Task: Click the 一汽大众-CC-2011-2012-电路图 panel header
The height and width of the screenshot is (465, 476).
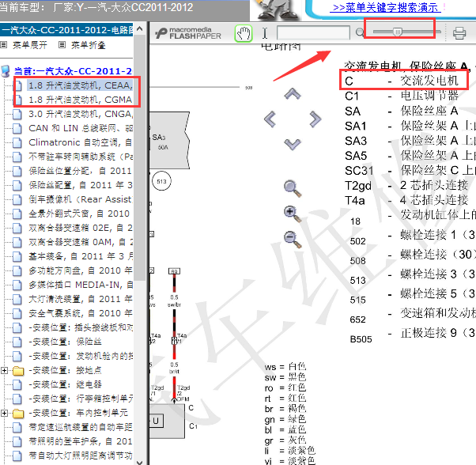Action: pyautogui.click(x=66, y=30)
